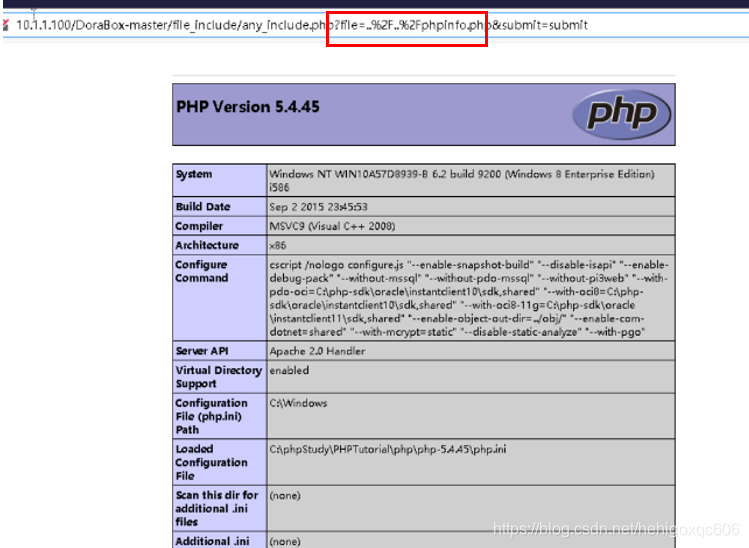Image resolution: width=749 pixels, height=548 pixels.
Task: Select the 'C:\phpStudy\PHPTutorial' php.ini path
Action: pos(387,449)
